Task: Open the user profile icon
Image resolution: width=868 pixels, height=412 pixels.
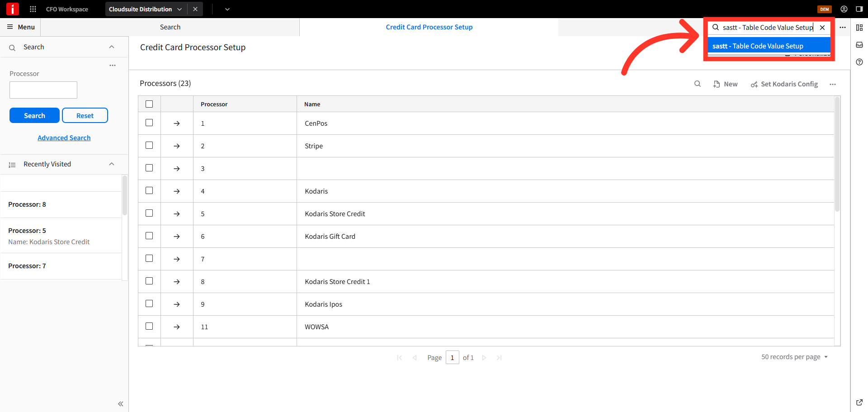Action: [844, 9]
